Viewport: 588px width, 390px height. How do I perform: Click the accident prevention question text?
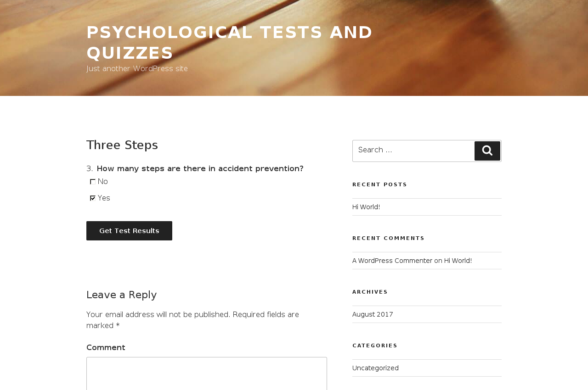(x=200, y=168)
